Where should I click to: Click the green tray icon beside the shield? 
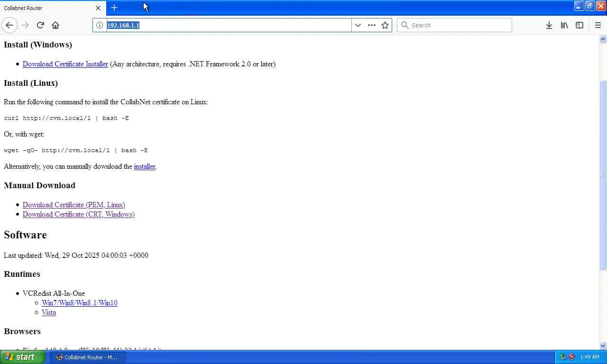(563, 357)
